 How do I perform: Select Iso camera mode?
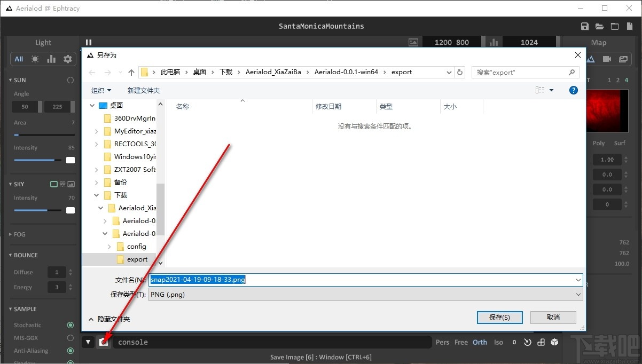(x=498, y=342)
